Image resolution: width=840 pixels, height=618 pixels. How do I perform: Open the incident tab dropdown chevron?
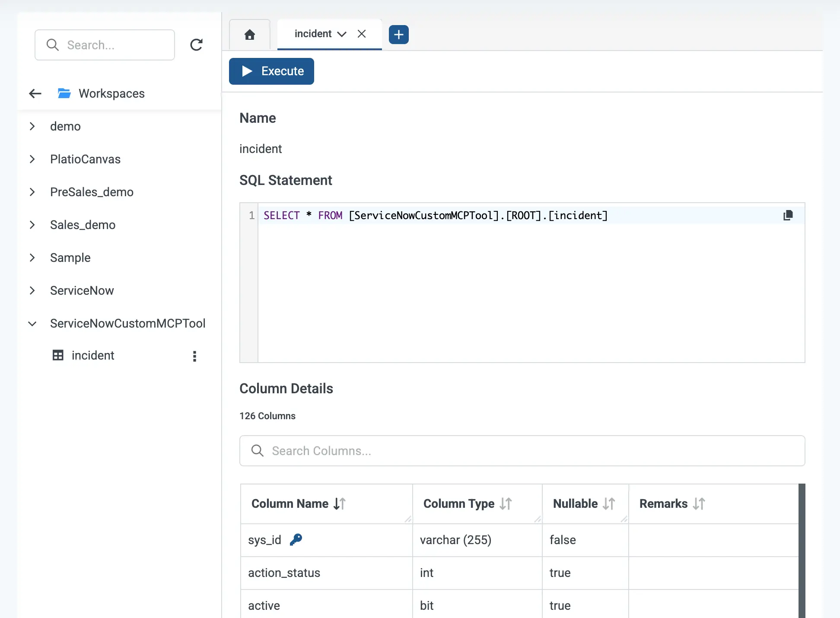342,34
